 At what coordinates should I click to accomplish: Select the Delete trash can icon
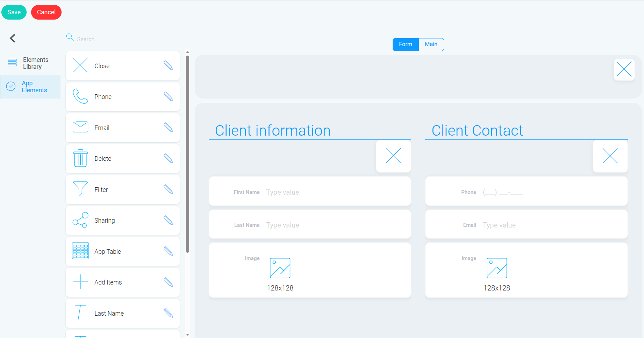pos(80,158)
